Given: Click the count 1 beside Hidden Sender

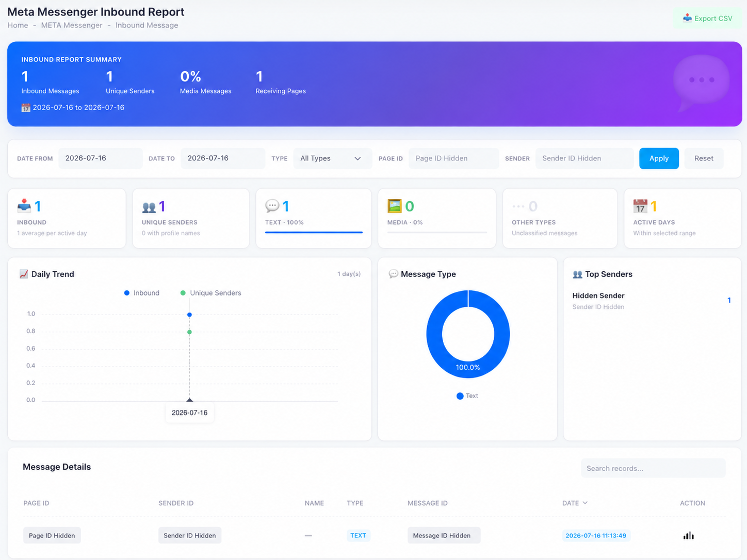Looking at the screenshot, I should click(x=729, y=300).
